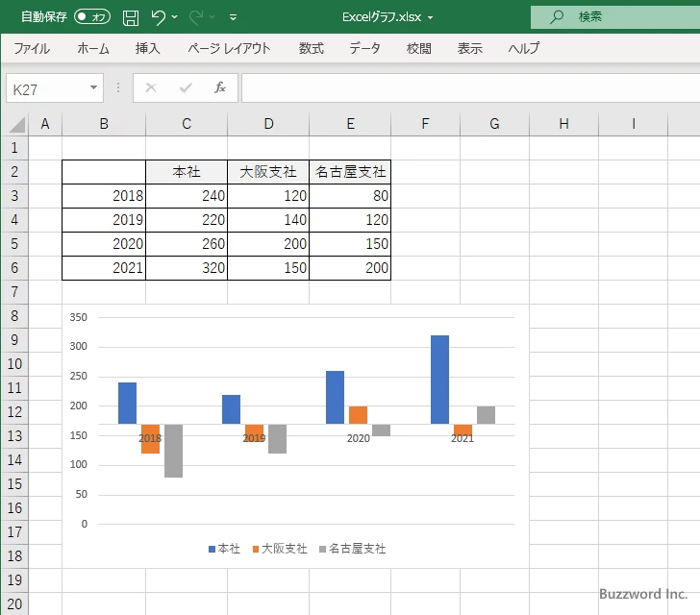Image resolution: width=700 pixels, height=615 pixels.
Task: Click the 検索 search box
Action: 615,17
